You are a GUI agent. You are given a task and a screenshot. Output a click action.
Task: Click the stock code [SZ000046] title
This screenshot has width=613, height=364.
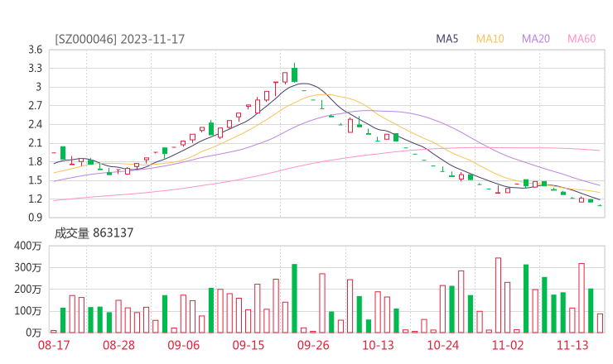(85, 39)
